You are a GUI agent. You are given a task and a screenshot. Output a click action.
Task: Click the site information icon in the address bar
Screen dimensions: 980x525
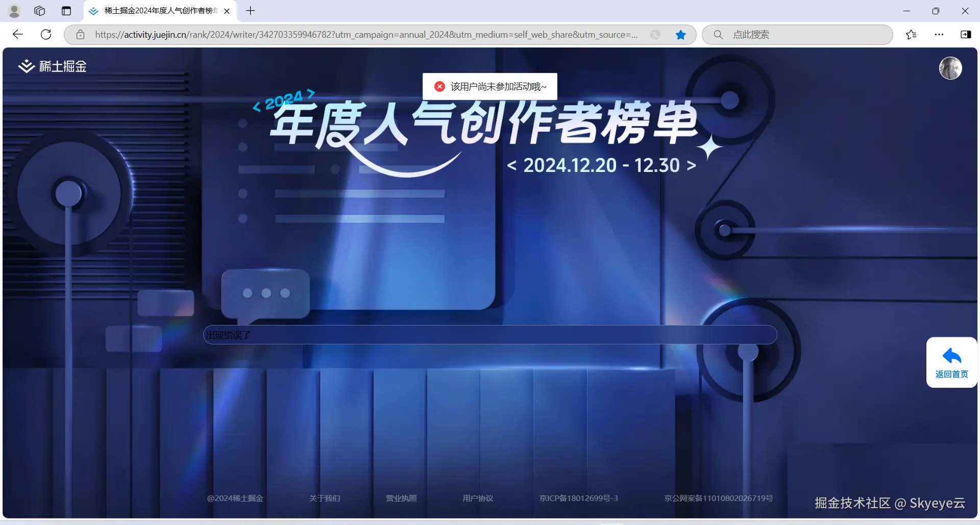(x=80, y=35)
